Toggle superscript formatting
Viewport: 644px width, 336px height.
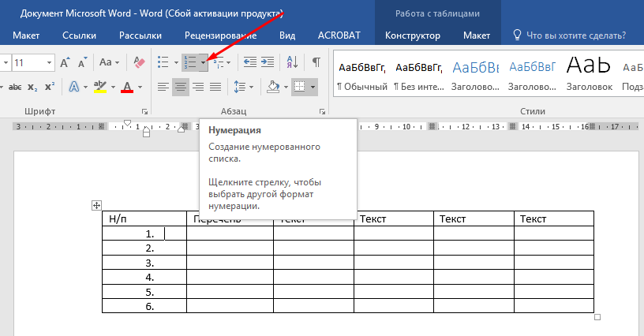(50, 87)
